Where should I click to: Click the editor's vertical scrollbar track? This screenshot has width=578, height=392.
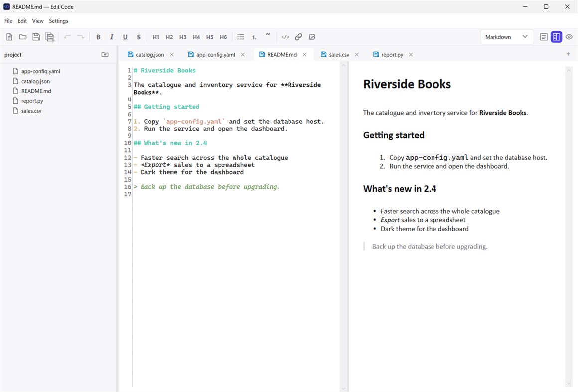[343, 227]
